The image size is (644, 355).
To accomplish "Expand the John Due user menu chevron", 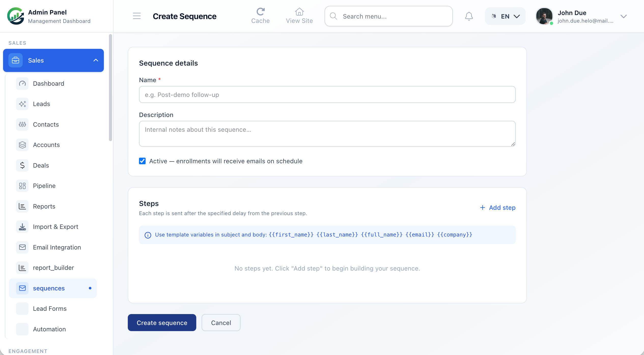I will [623, 16].
